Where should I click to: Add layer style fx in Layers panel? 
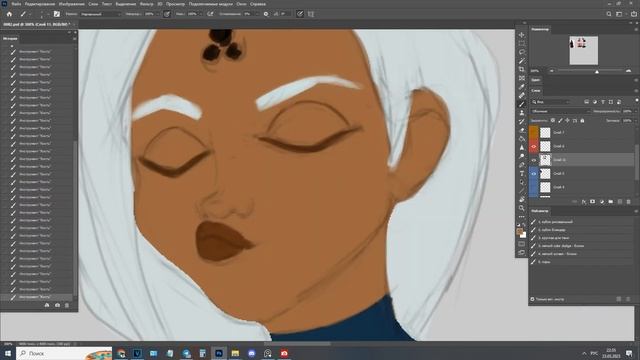coord(584,202)
